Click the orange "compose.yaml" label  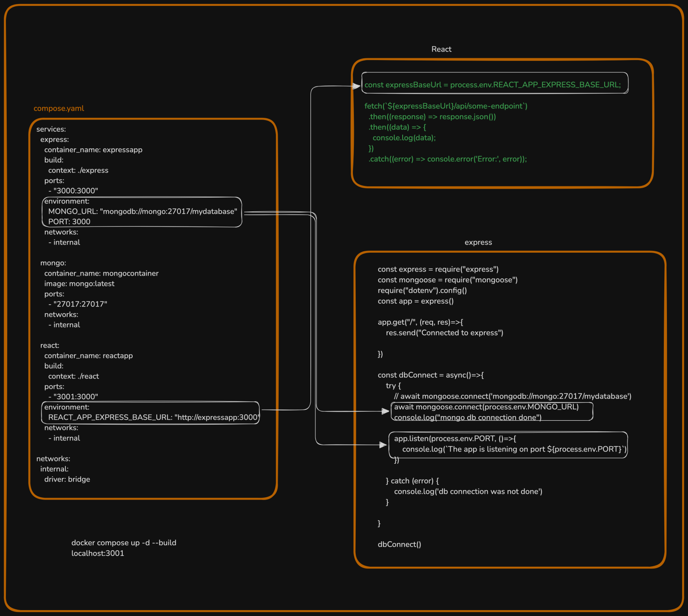click(x=59, y=108)
